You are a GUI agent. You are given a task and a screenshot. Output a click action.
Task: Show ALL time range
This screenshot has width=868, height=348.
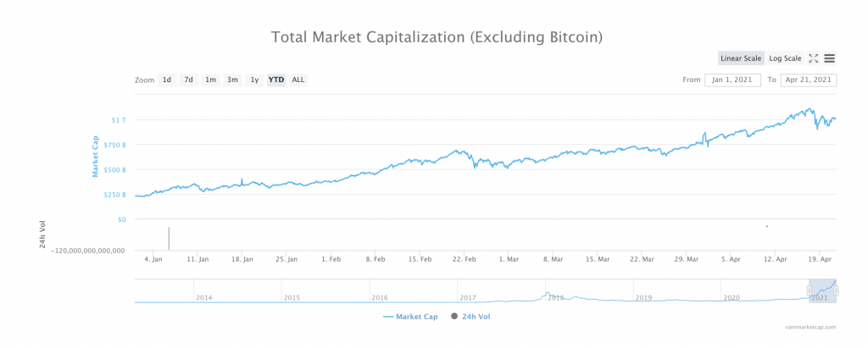[298, 80]
